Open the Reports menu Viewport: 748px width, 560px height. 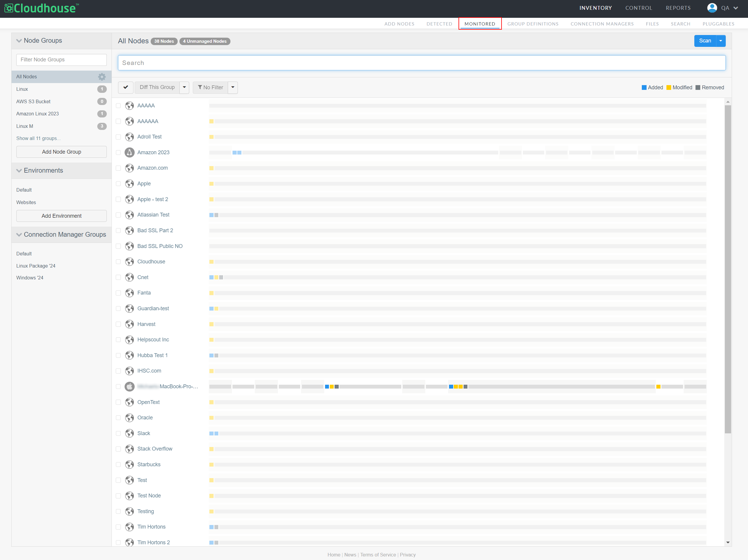(x=678, y=8)
